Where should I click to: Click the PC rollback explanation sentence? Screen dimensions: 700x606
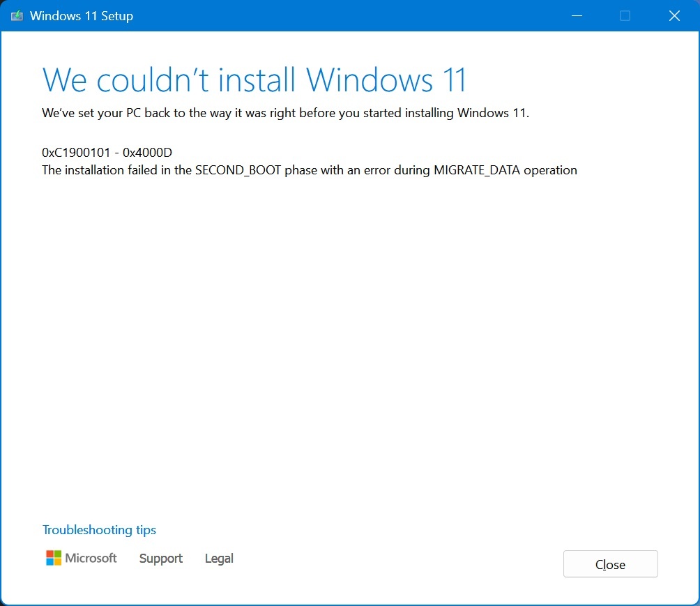285,113
